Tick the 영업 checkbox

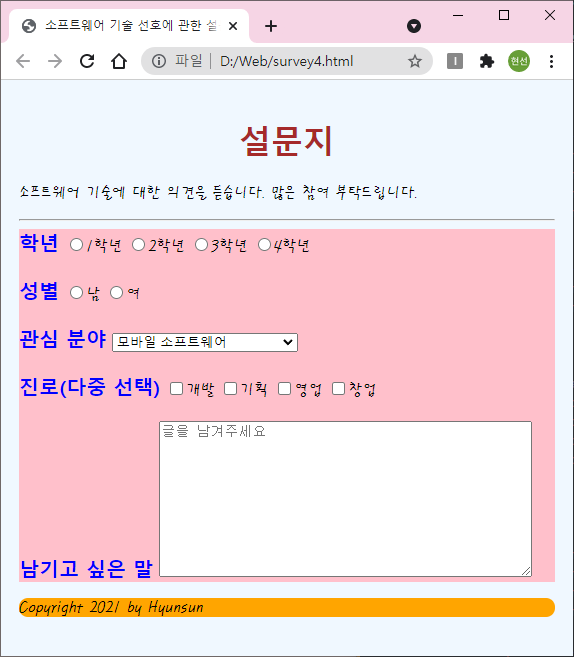coord(284,388)
